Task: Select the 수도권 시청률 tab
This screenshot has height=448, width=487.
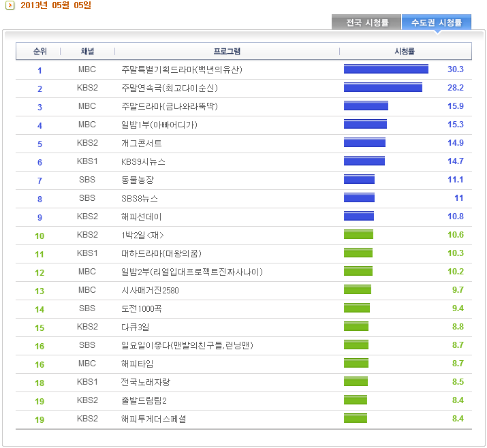Action: coord(437,22)
